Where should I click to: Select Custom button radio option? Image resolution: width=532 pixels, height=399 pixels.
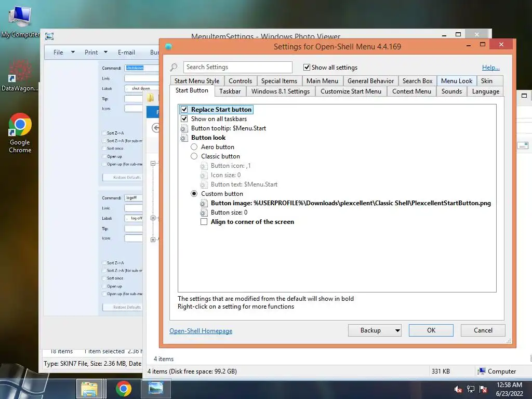[x=194, y=194]
